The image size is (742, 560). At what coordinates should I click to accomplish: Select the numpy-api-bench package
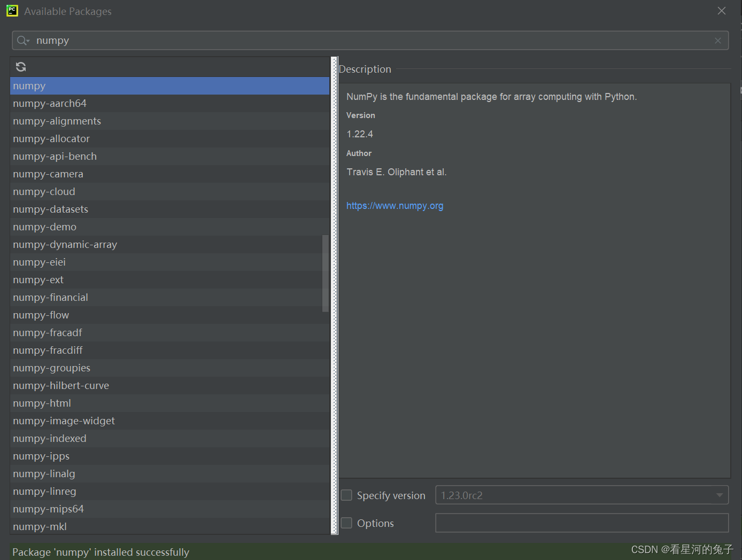point(170,157)
